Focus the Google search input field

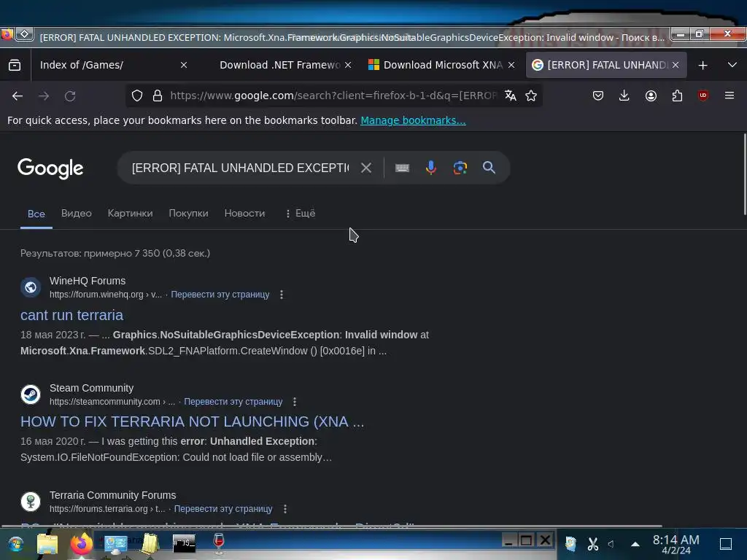pyautogui.click(x=241, y=168)
